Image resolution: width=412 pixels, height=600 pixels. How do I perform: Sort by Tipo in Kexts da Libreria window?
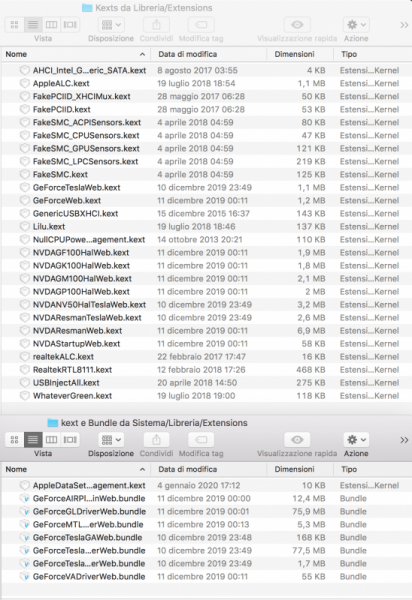[349, 54]
